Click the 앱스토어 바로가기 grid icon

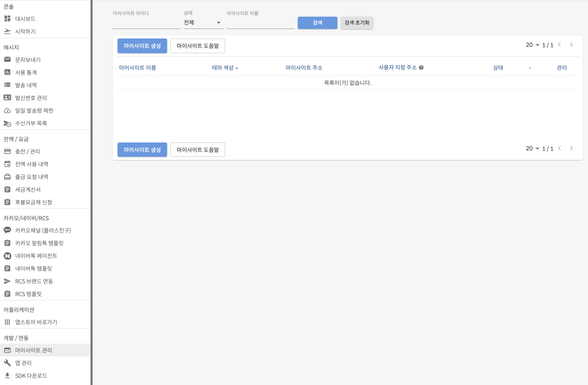coord(7,322)
